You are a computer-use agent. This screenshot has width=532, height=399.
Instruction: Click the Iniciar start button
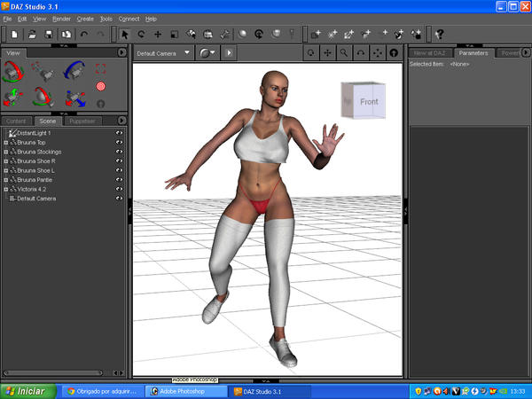point(28,391)
